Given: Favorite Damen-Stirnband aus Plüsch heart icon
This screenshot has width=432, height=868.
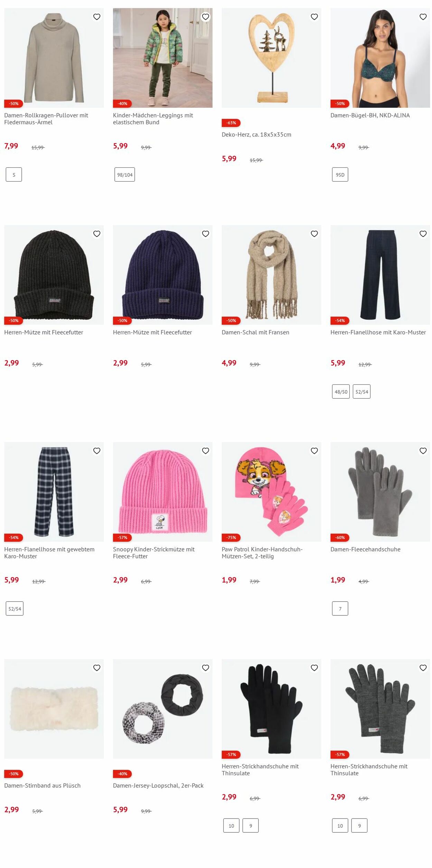Looking at the screenshot, I should pyautogui.click(x=97, y=668).
